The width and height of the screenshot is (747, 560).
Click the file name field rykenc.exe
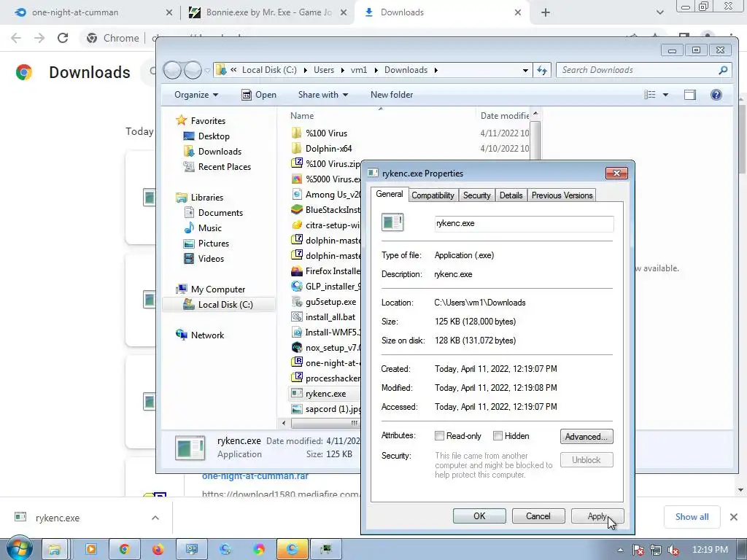tap(524, 223)
